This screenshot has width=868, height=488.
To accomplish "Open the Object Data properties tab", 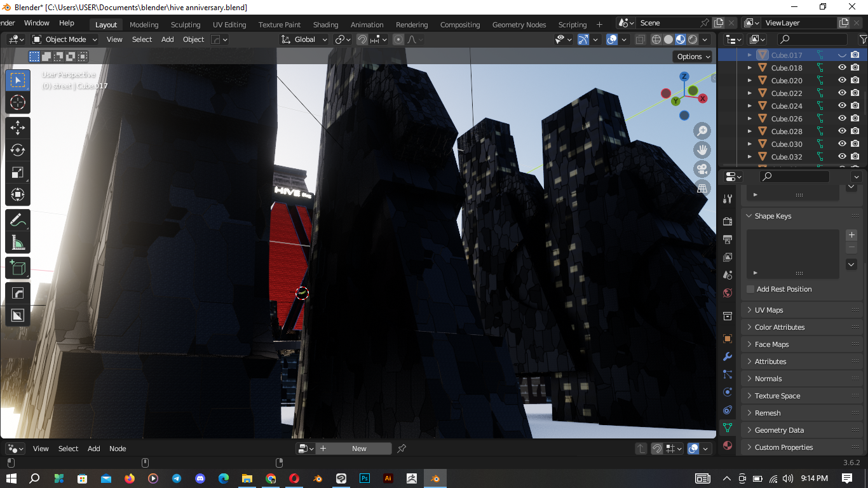I will coord(728,428).
